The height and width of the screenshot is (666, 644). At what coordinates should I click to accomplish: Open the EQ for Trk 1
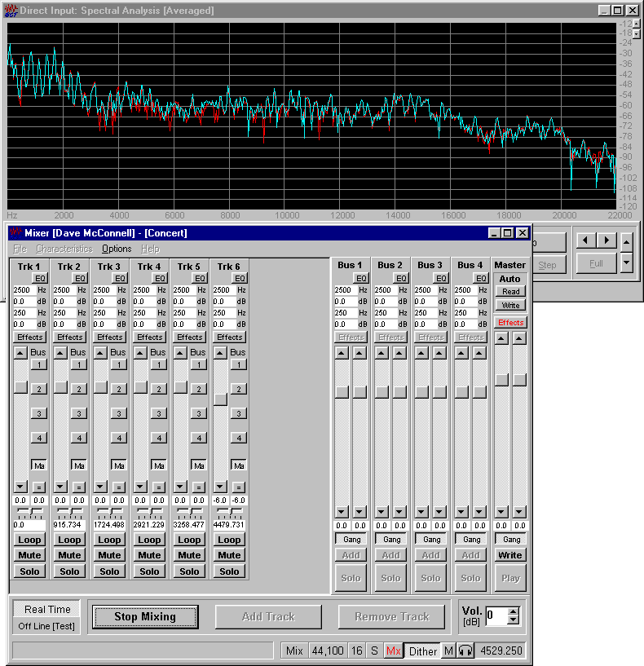[x=40, y=278]
